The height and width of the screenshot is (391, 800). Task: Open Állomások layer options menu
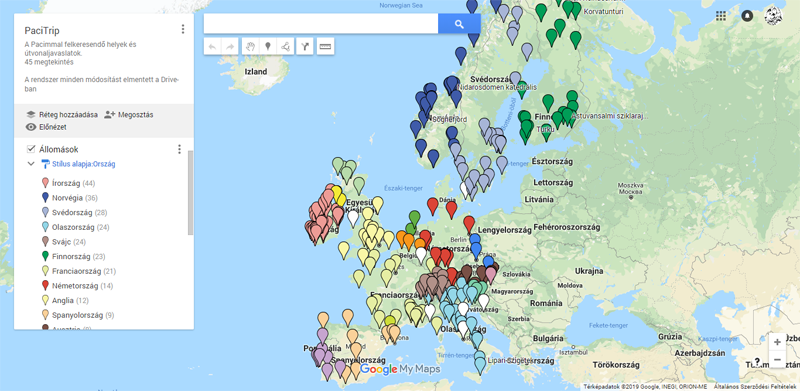(179, 149)
